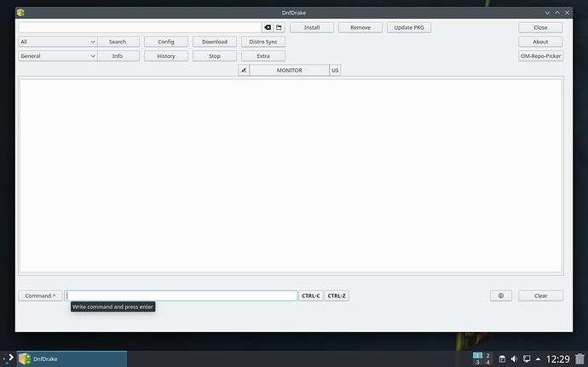Click the Remove button
588x367 pixels.
[x=360, y=27]
